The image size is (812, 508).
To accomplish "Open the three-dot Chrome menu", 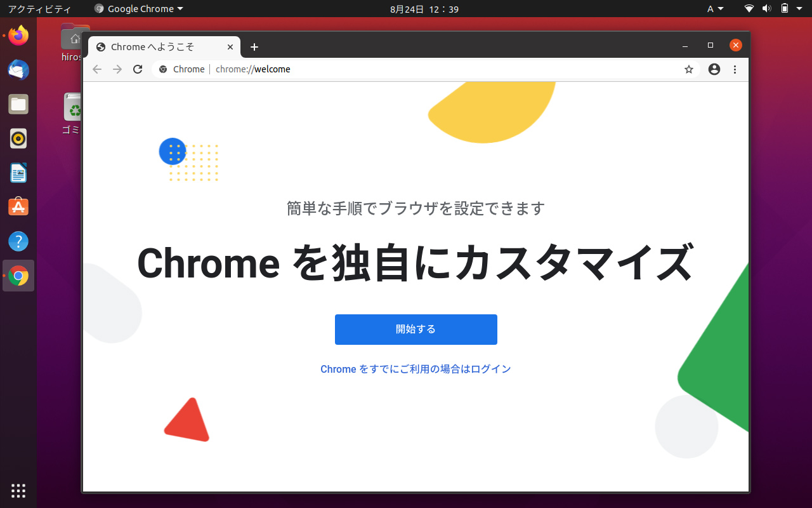I will pyautogui.click(x=735, y=69).
